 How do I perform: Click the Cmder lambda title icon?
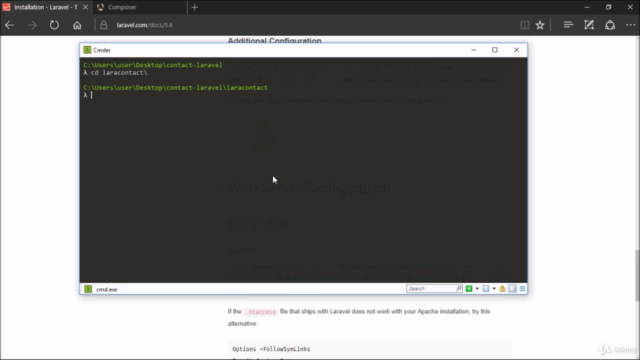pos(87,50)
